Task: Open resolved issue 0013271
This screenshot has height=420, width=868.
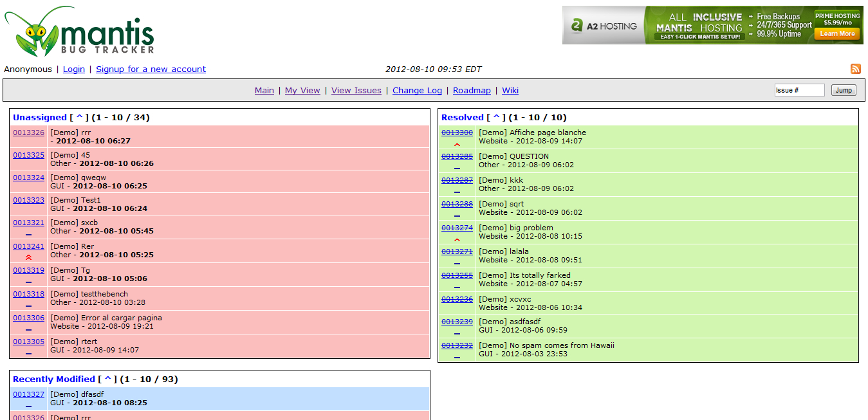Action: (457, 251)
